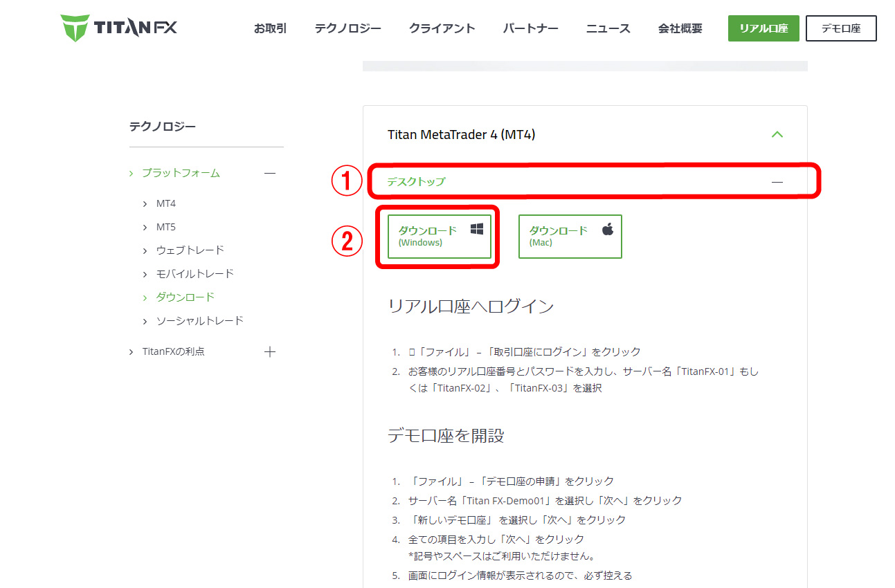Open the MT5 sidebar link
The height and width of the screenshot is (588, 895).
click(166, 227)
